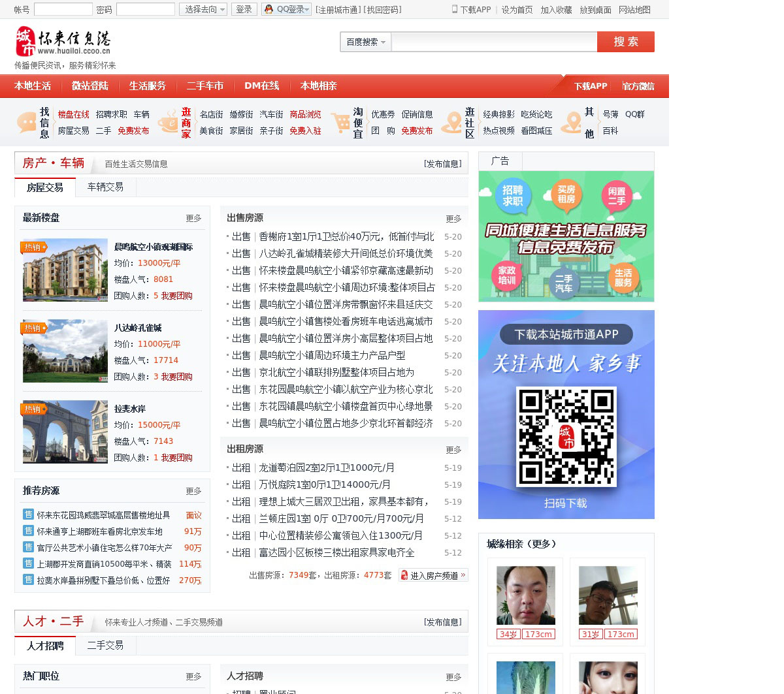This screenshot has height=694, width=784.
Task: Click the 逛商家 coffee cup icon
Action: pyautogui.click(x=168, y=122)
